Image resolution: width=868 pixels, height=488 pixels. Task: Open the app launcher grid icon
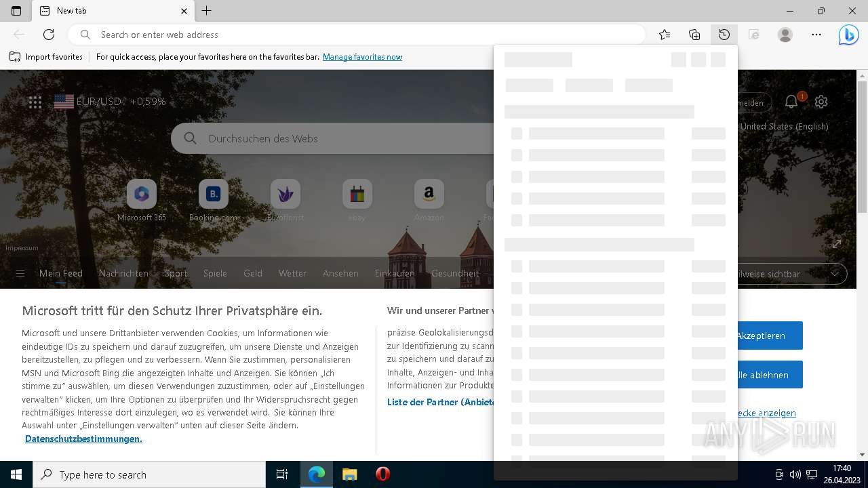(x=35, y=102)
